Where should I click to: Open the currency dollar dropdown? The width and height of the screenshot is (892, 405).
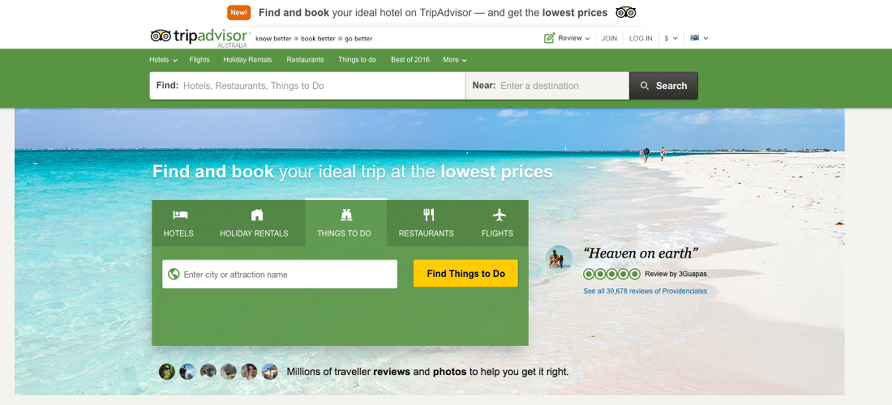671,38
